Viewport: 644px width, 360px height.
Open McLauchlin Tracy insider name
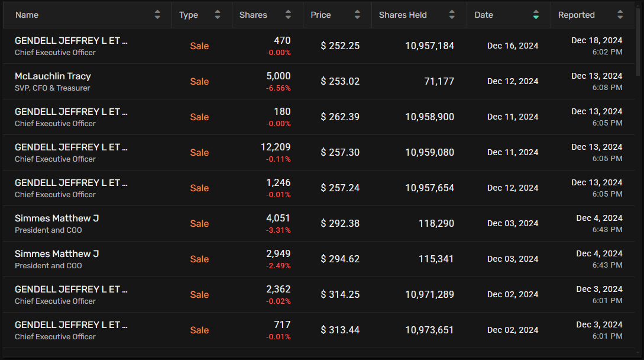[53, 76]
